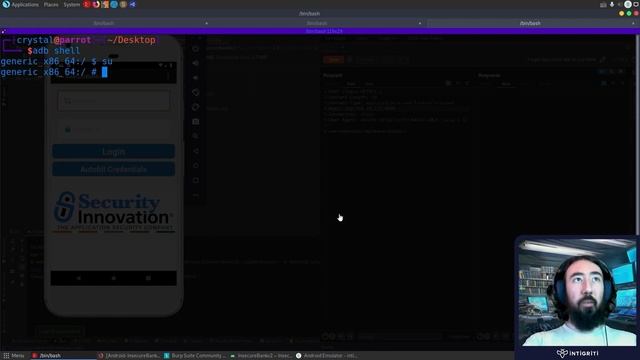The width and height of the screenshot is (640, 360).
Task: Click the small icon at the purple bar's left
Action: (3, 31)
